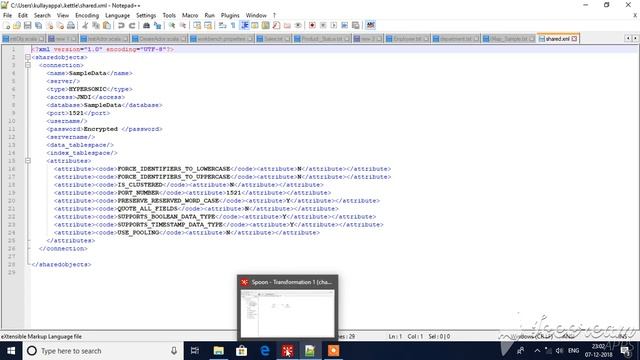Toggle file monitoring eye icon
This screenshot has height=360, width=640.
click(298, 25)
